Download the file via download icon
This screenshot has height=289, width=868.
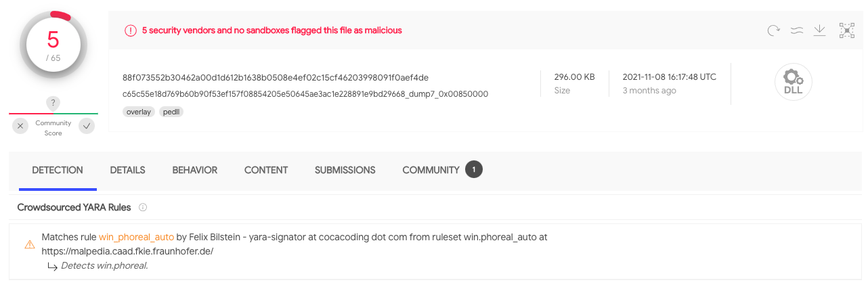click(x=820, y=30)
